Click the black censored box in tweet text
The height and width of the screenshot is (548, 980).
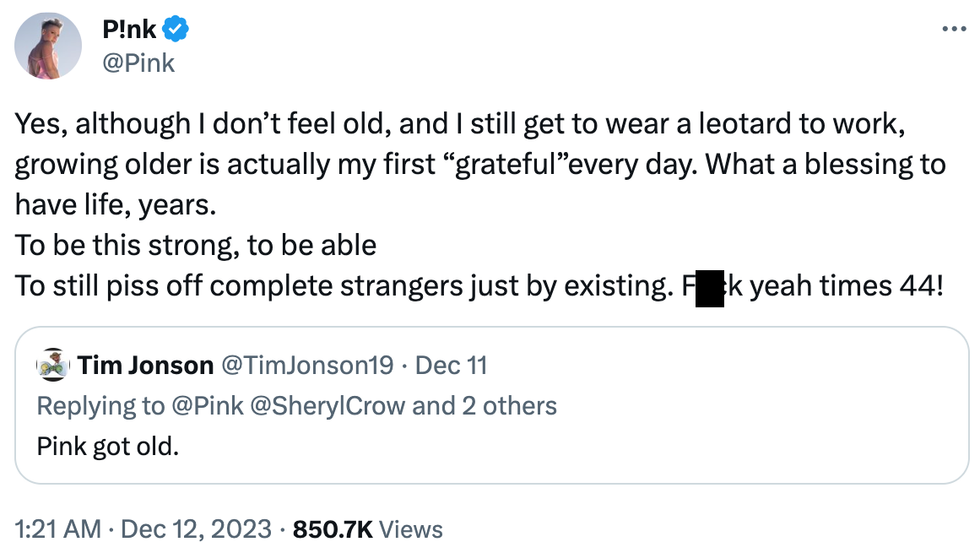tap(709, 287)
